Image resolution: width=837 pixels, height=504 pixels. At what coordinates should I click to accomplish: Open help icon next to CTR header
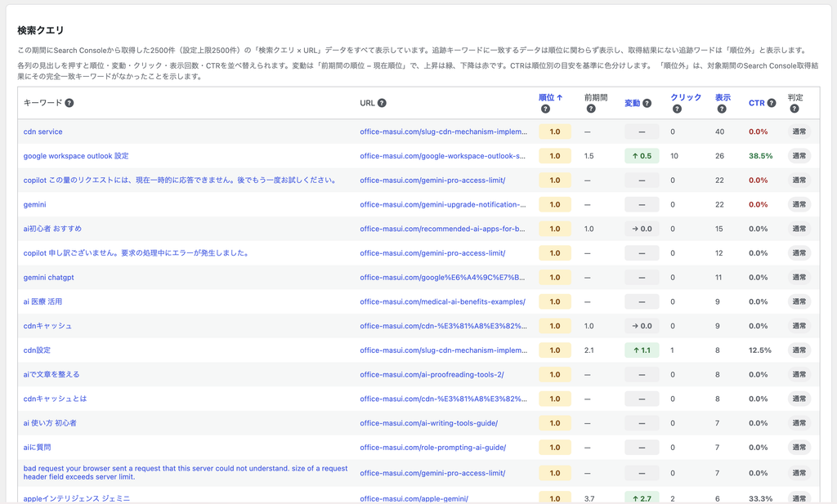point(772,103)
